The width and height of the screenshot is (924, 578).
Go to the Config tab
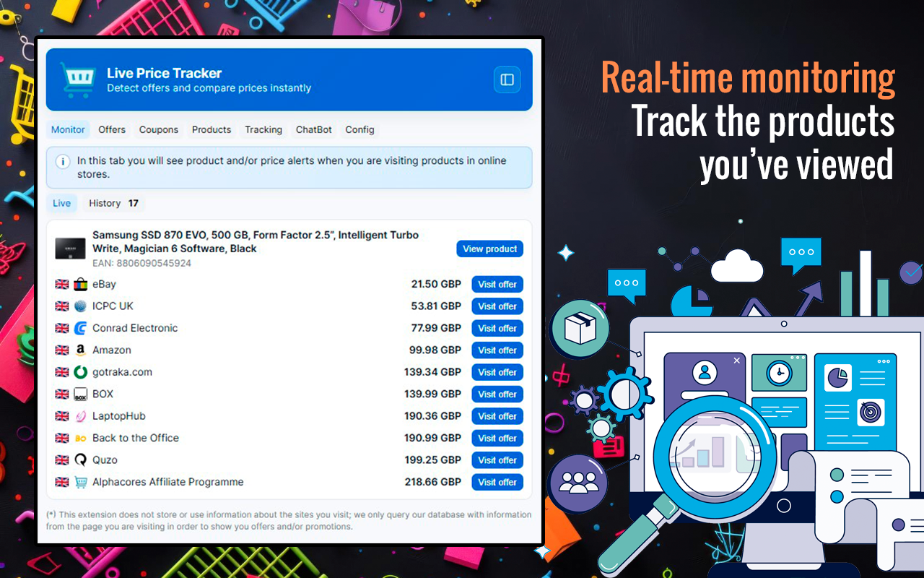[359, 129]
